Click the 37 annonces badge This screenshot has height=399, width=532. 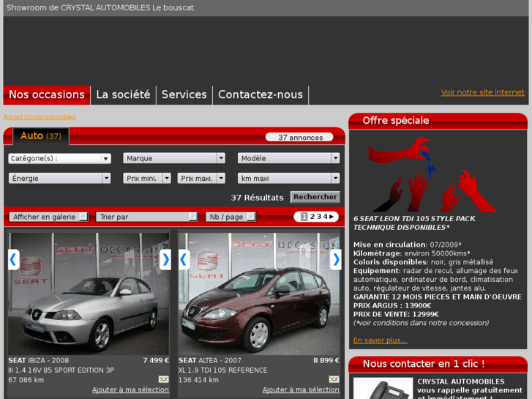point(299,138)
